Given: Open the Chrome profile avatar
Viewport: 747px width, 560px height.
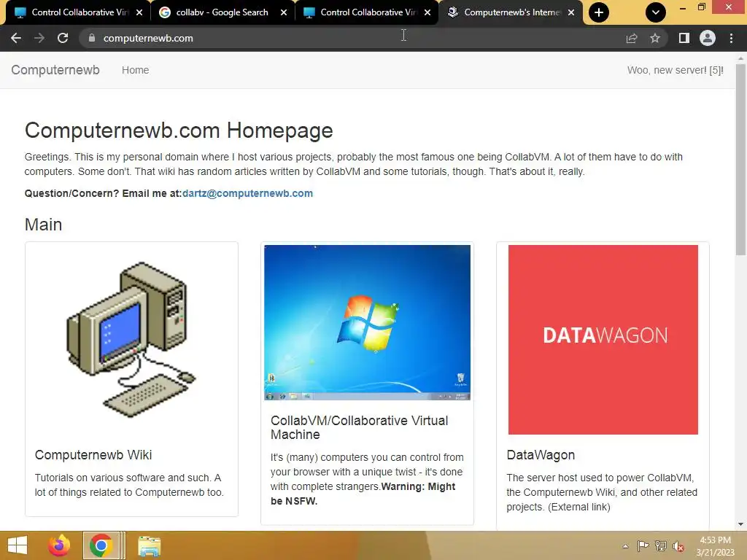Looking at the screenshot, I should [x=708, y=38].
